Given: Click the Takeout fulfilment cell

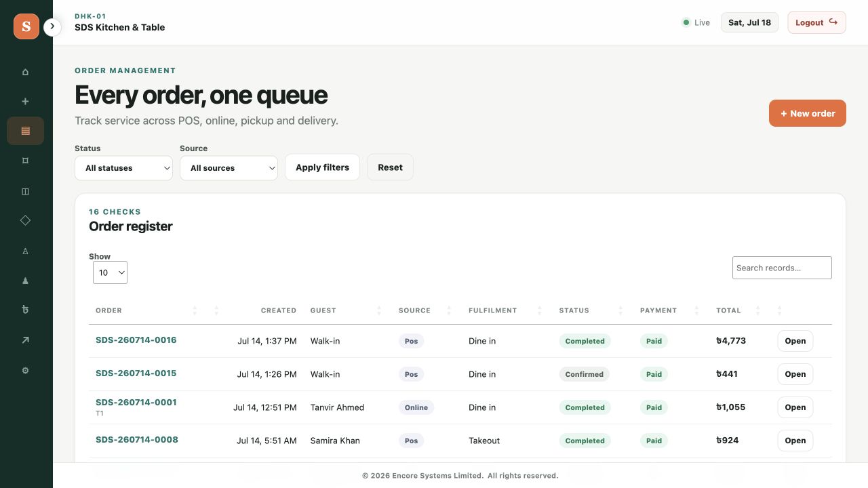Looking at the screenshot, I should [484, 441].
